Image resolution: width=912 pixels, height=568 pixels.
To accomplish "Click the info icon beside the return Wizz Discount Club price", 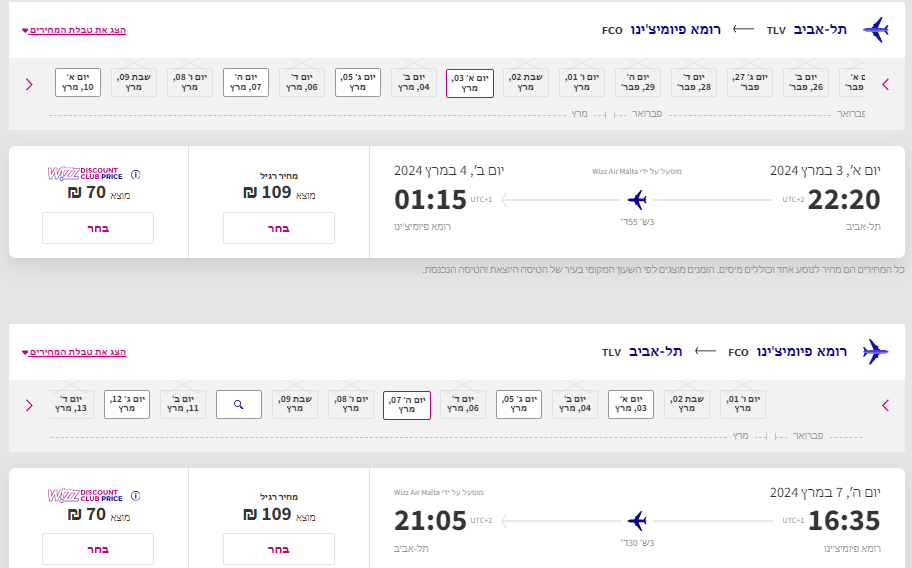I will coord(136,496).
